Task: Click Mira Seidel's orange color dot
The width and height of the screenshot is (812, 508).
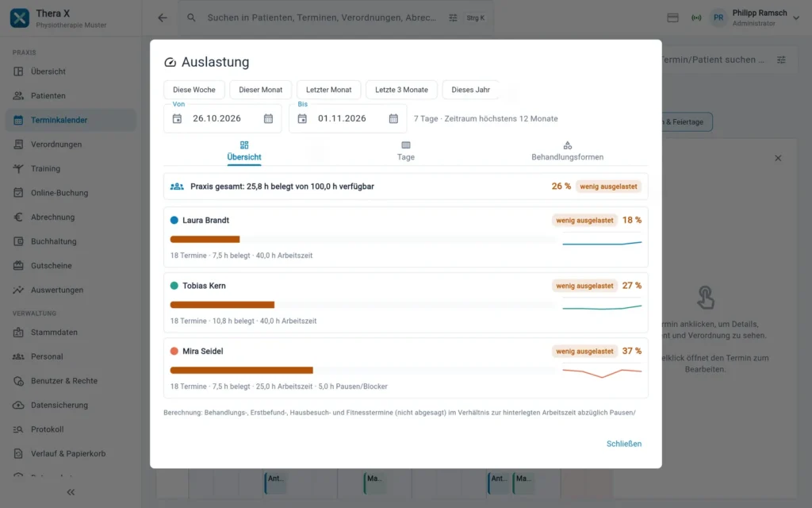Action: coord(174,352)
